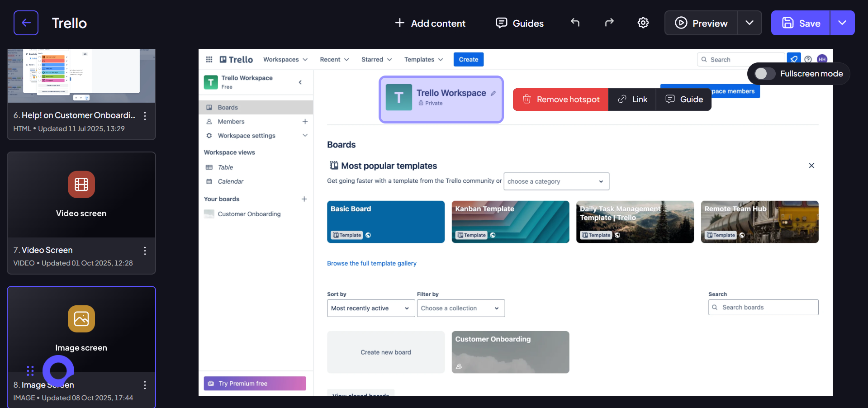Select the Video screen thumbnail
Image resolution: width=868 pixels, height=408 pixels.
pos(81,195)
